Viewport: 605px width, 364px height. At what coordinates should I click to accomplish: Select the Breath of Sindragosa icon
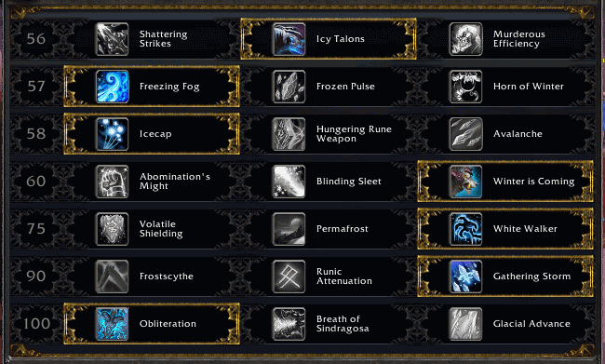289,324
